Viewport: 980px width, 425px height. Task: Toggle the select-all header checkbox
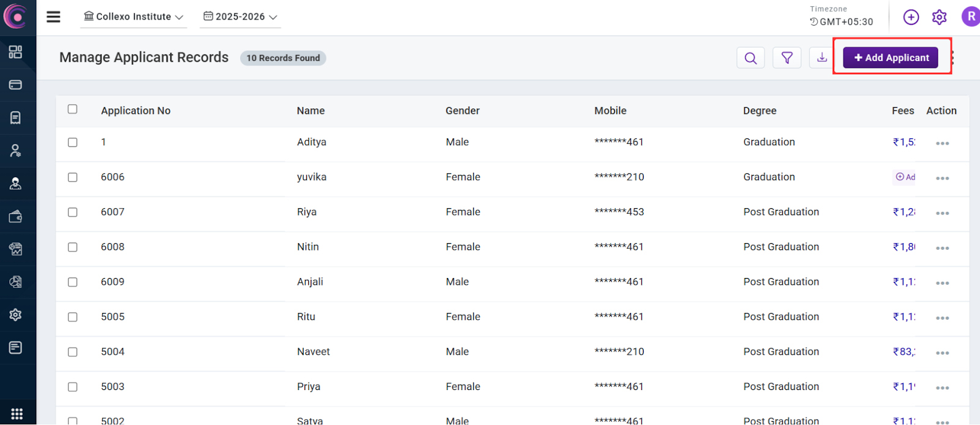tap(72, 109)
